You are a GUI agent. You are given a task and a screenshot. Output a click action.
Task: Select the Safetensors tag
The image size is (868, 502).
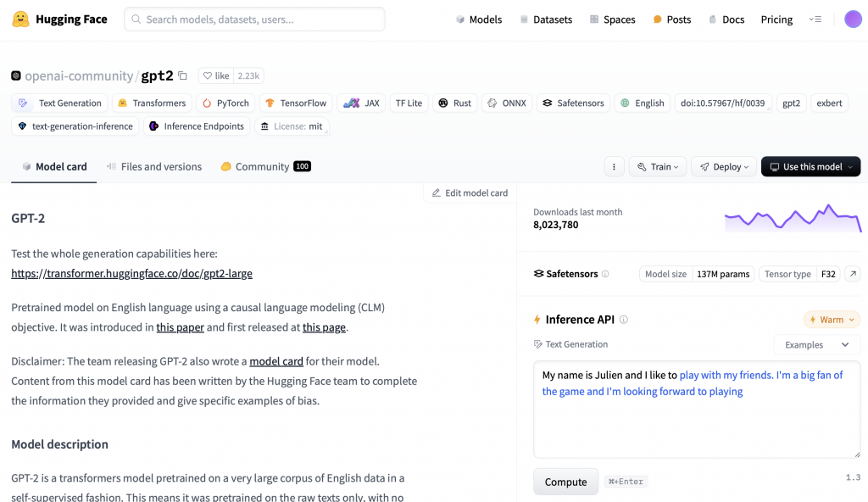(x=573, y=103)
